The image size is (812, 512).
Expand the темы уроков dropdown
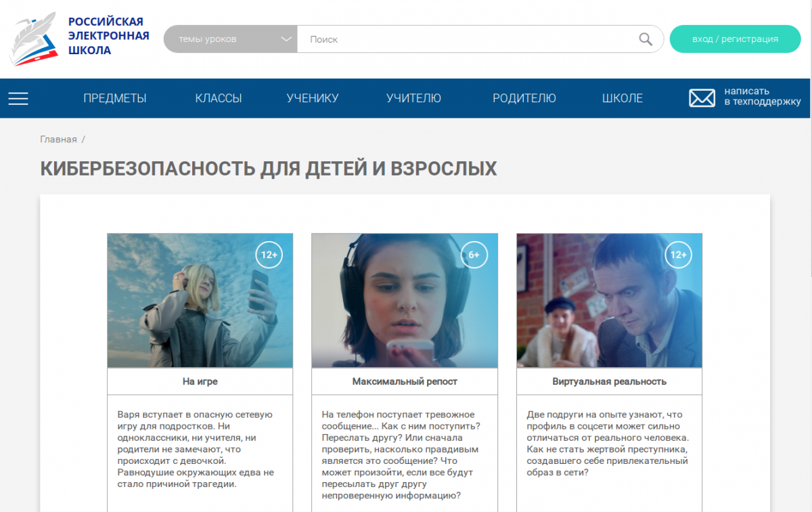point(230,39)
